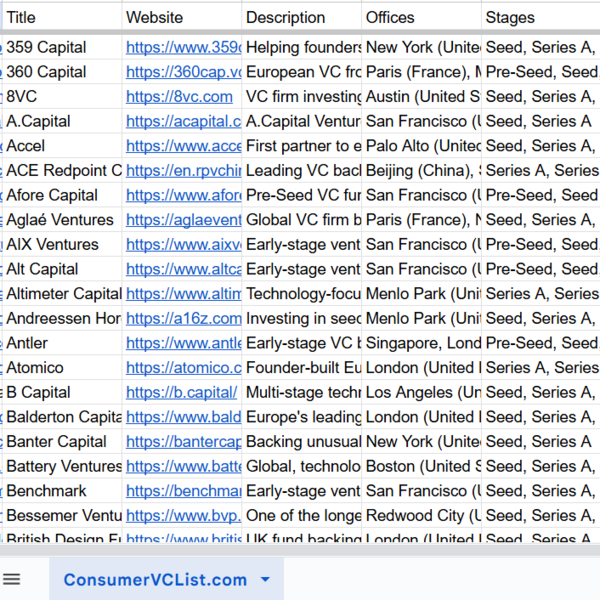This screenshot has height=600, width=600.
Task: Select the Battery Ventures title cell
Action: (x=62, y=466)
